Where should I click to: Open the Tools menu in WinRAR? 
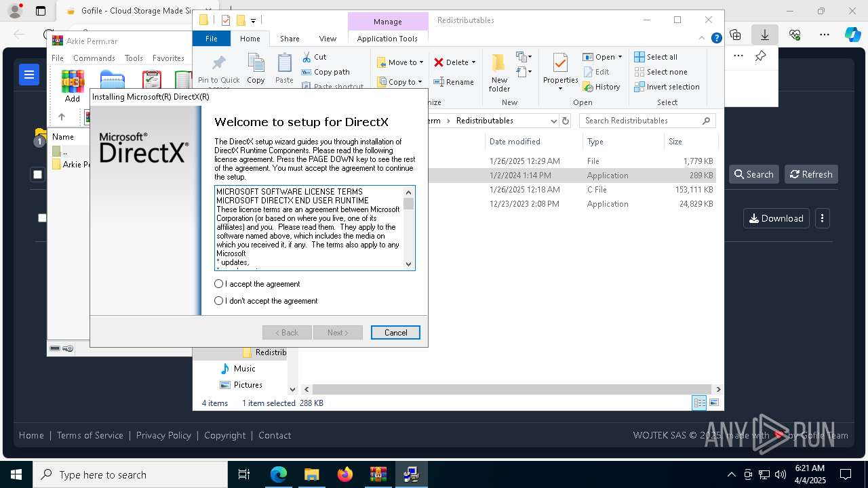coord(134,58)
